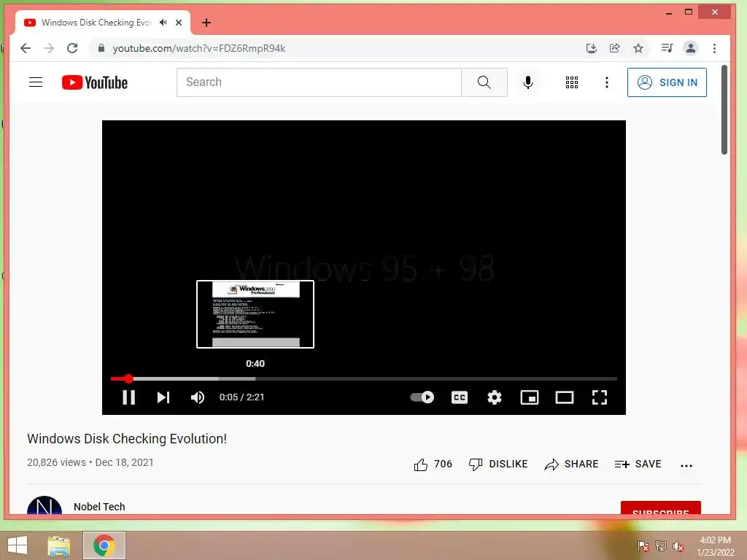Screen dimensions: 747x560
Task: Bookmark this tab with the star
Action: coord(638,48)
